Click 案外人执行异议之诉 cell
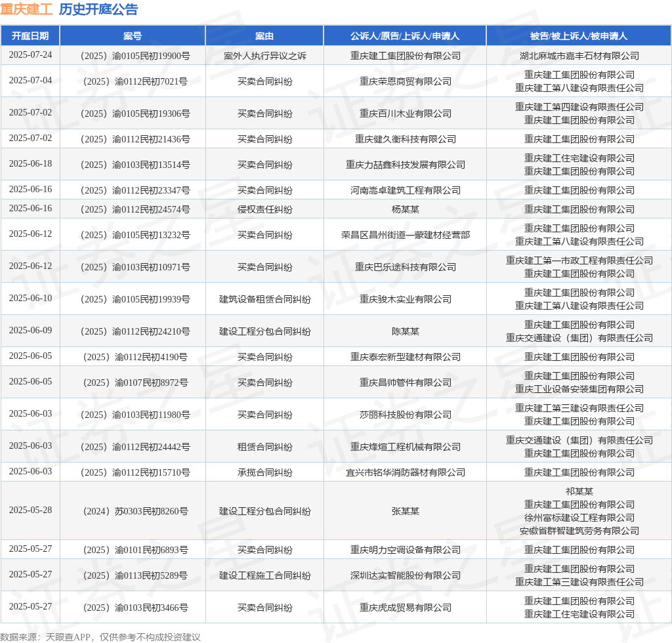 click(x=265, y=56)
